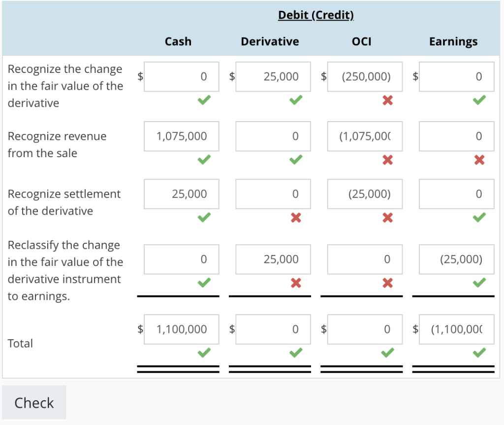The height and width of the screenshot is (425, 504).
Task: Select the Cash 25,000 settlement input field
Action: click(x=181, y=194)
